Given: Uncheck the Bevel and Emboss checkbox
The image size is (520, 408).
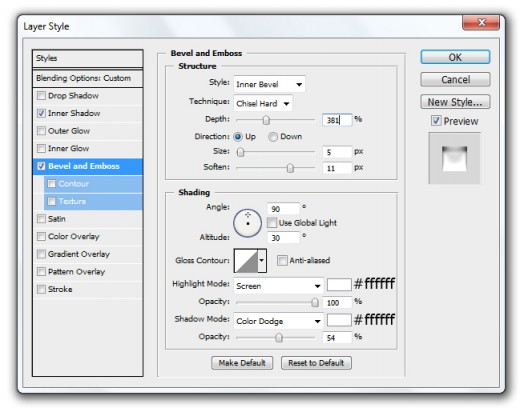Looking at the screenshot, I should (41, 166).
